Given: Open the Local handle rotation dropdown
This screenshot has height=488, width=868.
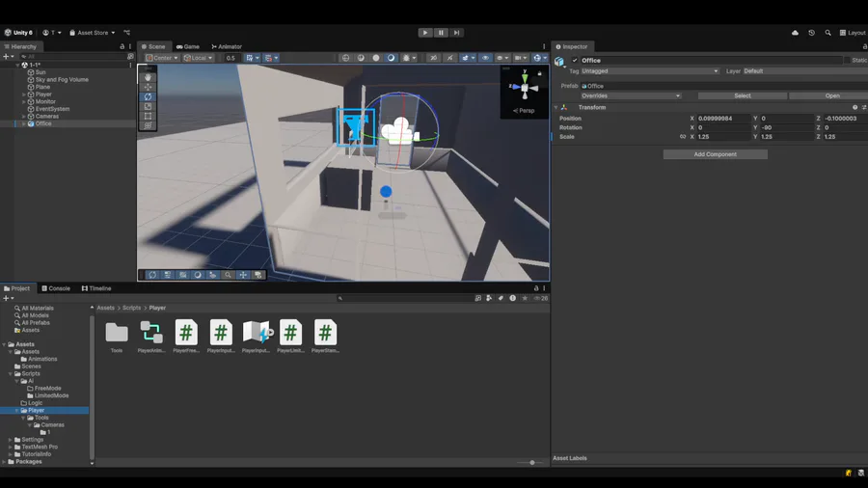Looking at the screenshot, I should 198,58.
